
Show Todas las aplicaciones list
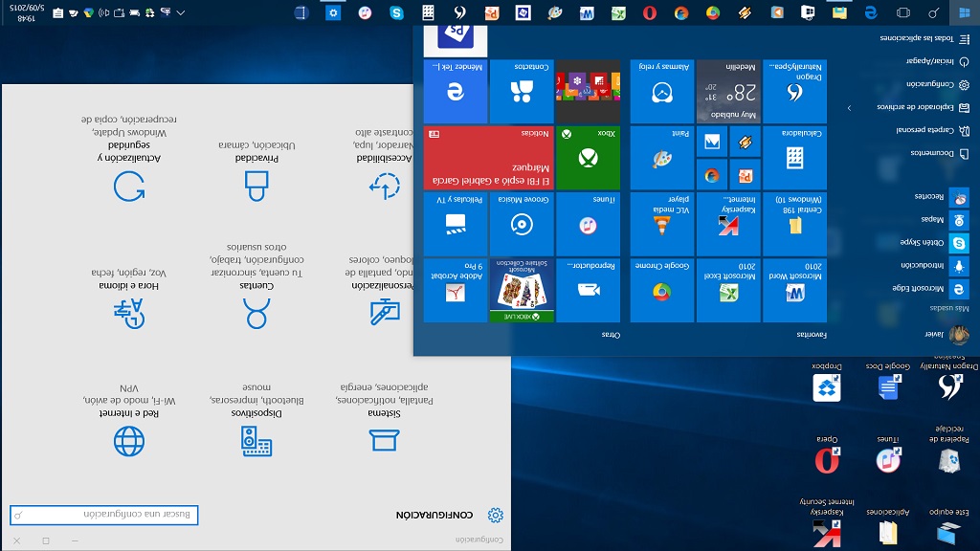[x=924, y=38]
